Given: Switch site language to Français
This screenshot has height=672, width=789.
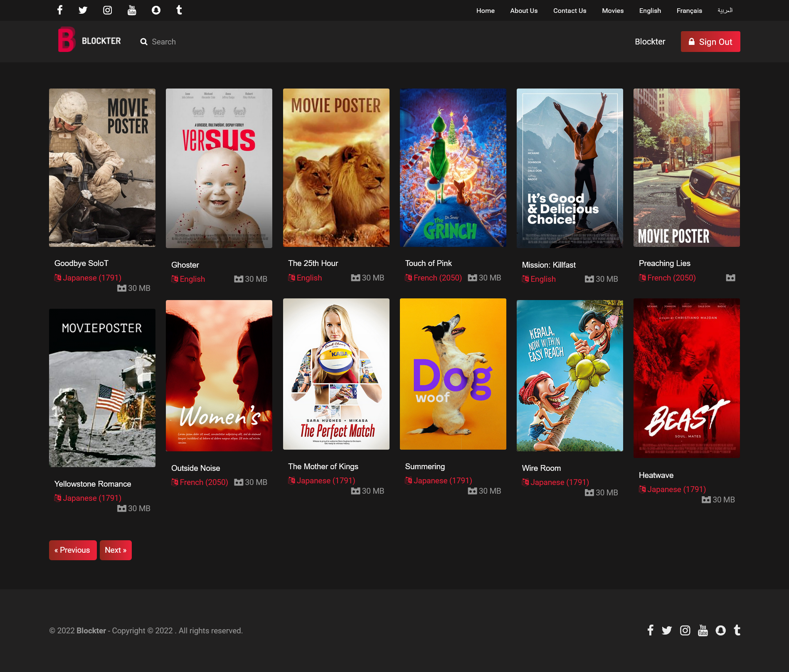Looking at the screenshot, I should click(x=689, y=10).
